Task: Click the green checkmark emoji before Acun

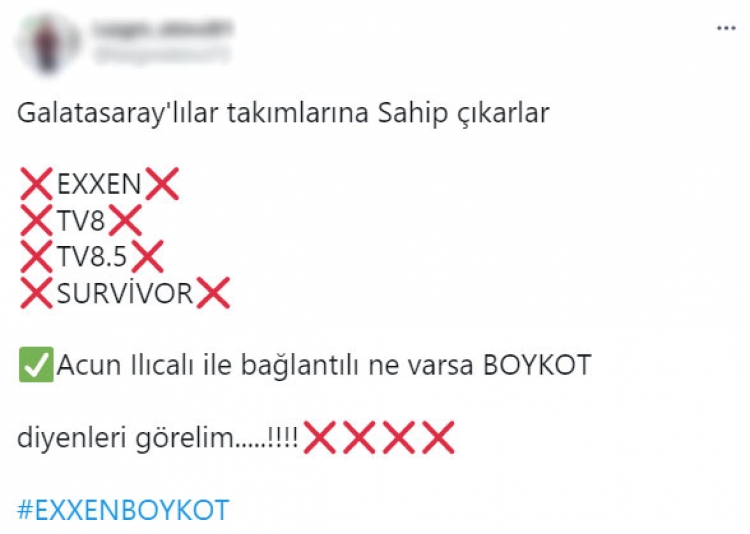Action: [x=36, y=365]
